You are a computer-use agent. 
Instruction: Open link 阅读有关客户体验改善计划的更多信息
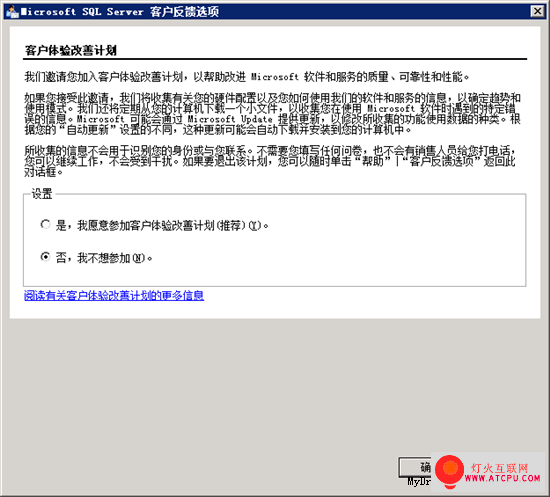(x=114, y=295)
